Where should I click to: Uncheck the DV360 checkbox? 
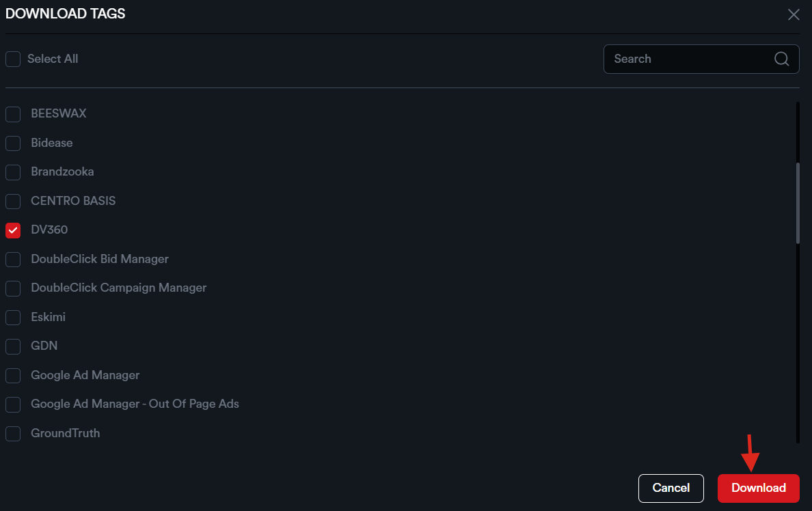click(13, 230)
